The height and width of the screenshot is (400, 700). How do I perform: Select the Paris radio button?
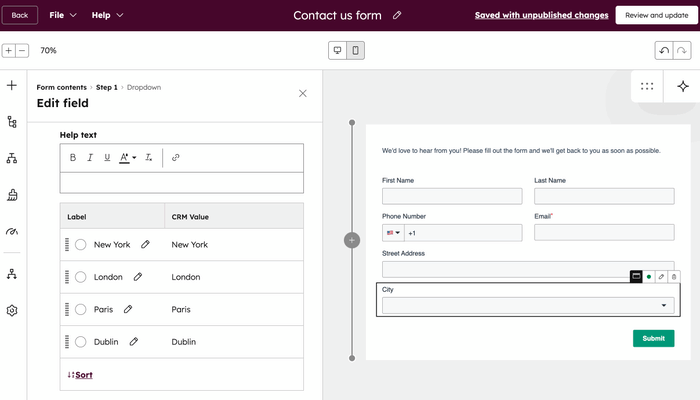tap(80, 310)
